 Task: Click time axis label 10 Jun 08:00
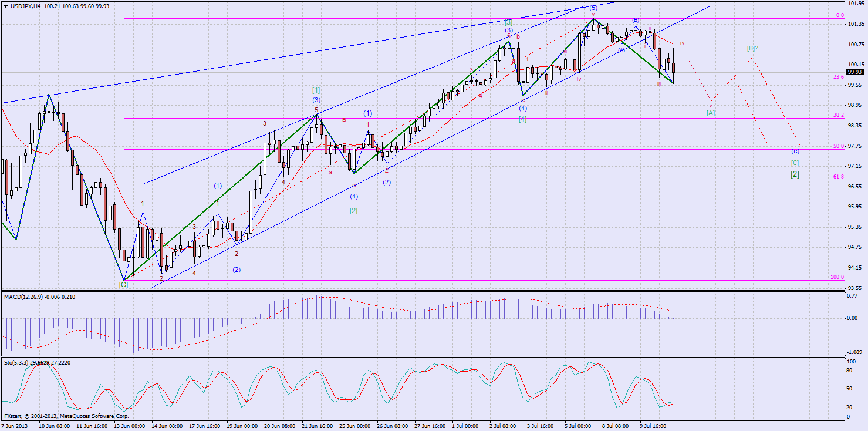click(x=55, y=426)
